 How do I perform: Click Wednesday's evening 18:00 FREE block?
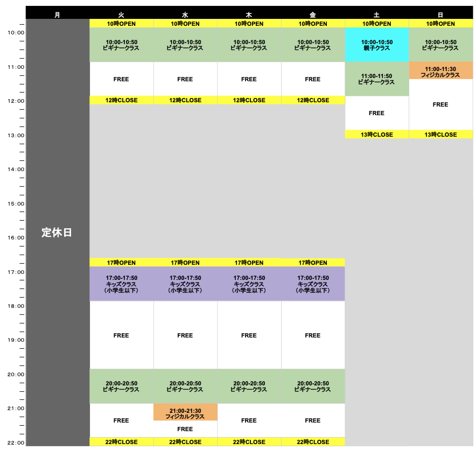coord(185,335)
